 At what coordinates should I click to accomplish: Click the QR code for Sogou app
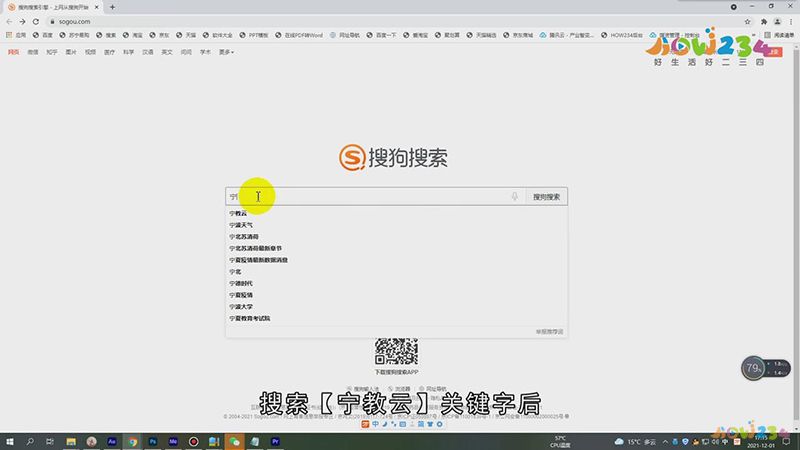click(396, 351)
